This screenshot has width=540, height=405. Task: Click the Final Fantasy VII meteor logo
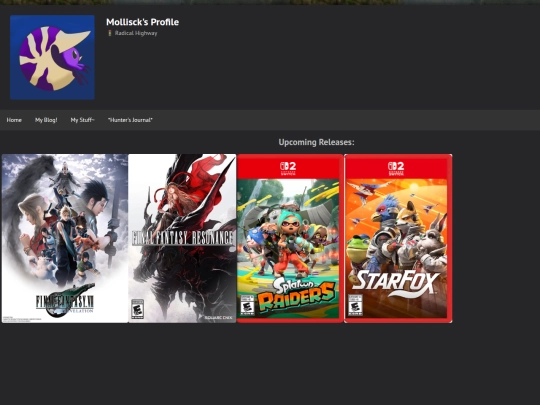tap(65, 301)
